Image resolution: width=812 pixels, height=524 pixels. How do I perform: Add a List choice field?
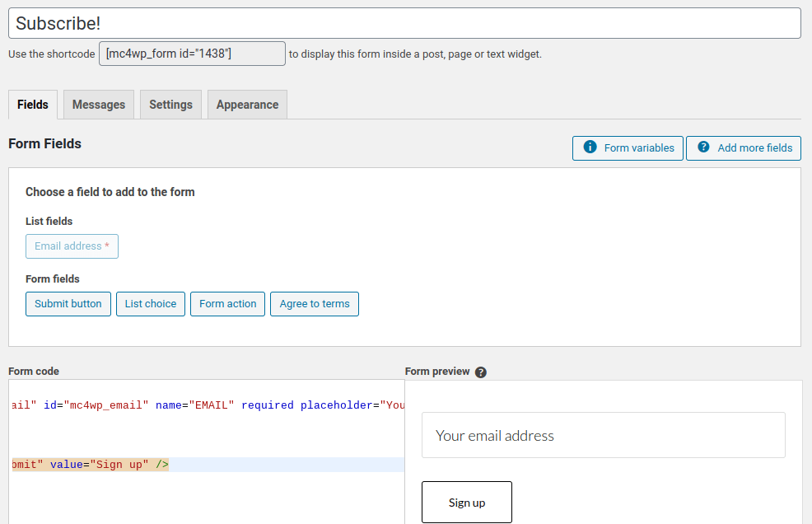(151, 304)
